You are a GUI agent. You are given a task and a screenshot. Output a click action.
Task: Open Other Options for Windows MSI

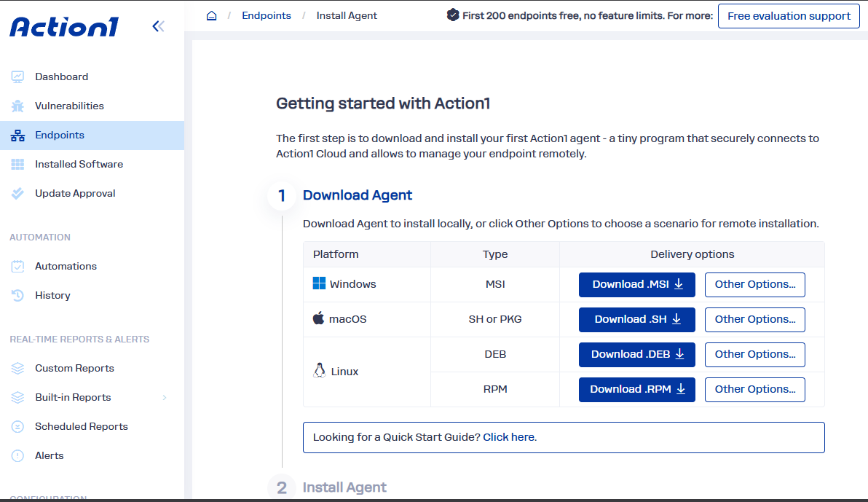755,284
